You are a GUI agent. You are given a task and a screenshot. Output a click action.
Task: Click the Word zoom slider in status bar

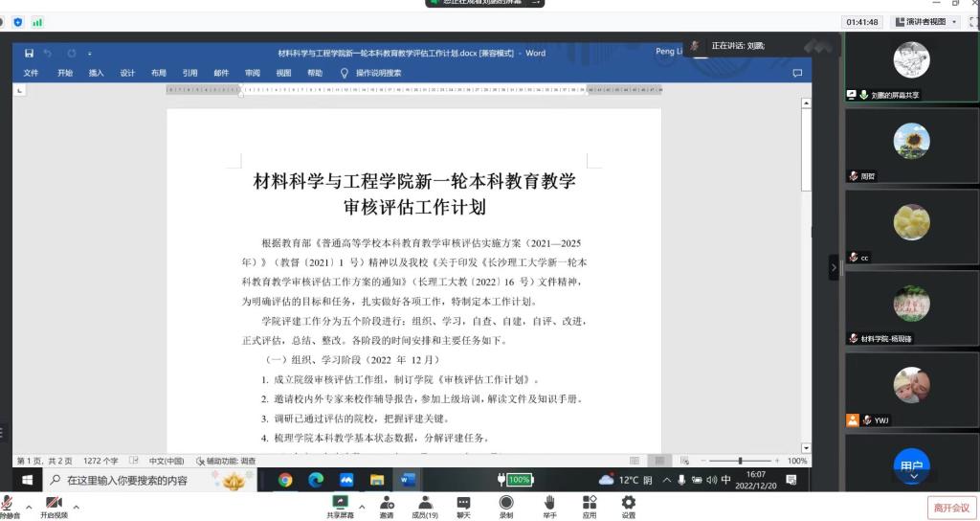coord(739,461)
